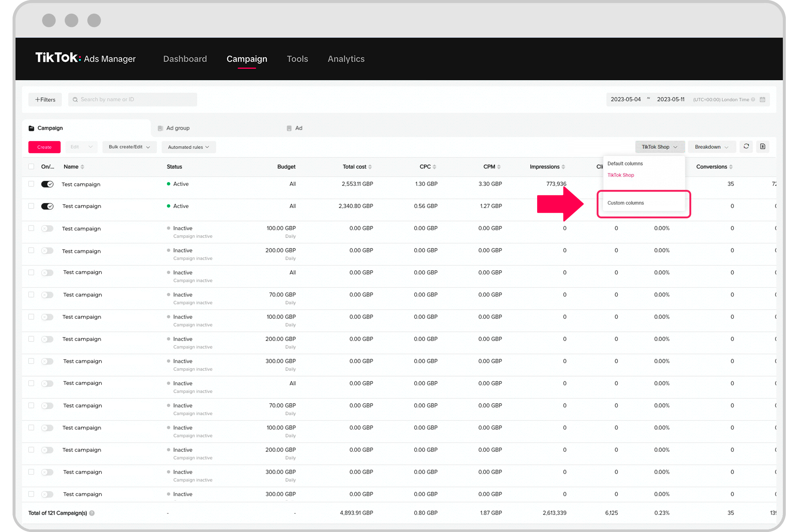798x532 pixels.
Task: Enable the 100.00 GBP inactive campaign toggle
Action: [47, 228]
